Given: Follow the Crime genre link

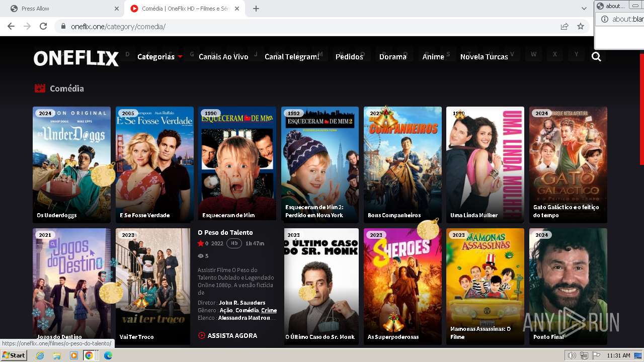Looking at the screenshot, I should (x=269, y=310).
